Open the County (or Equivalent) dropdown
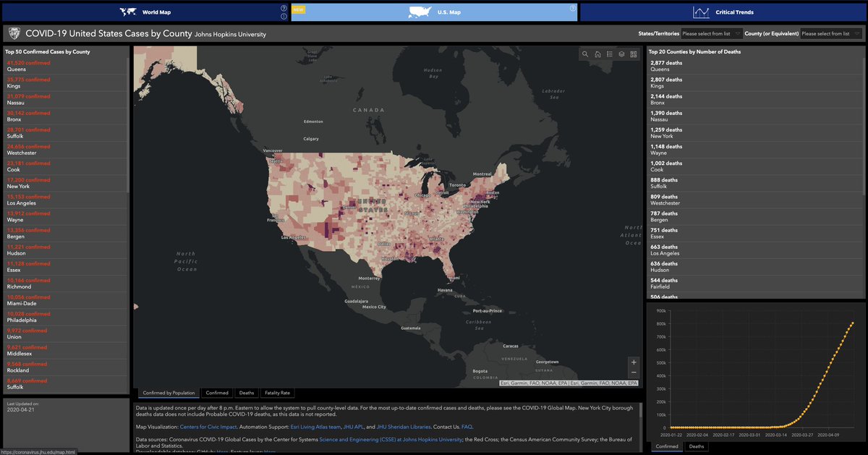This screenshot has width=868, height=455. pyautogui.click(x=832, y=33)
